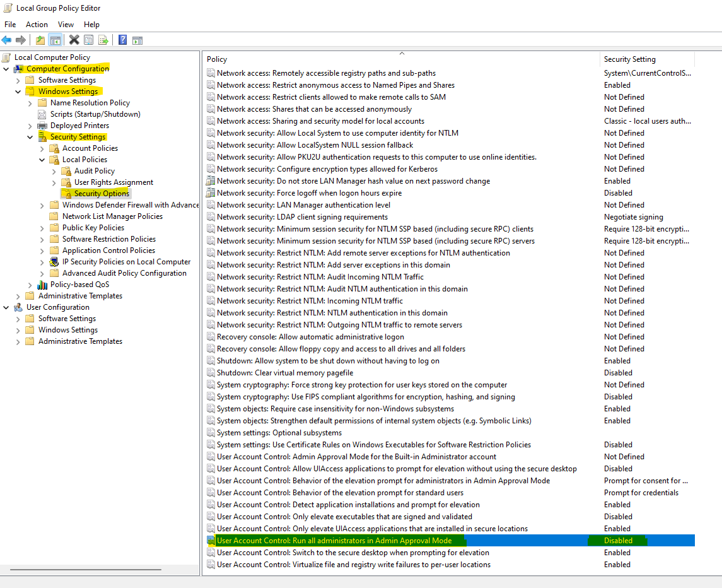Click the Export List toolbar icon
The height and width of the screenshot is (588, 722).
pyautogui.click(x=103, y=40)
